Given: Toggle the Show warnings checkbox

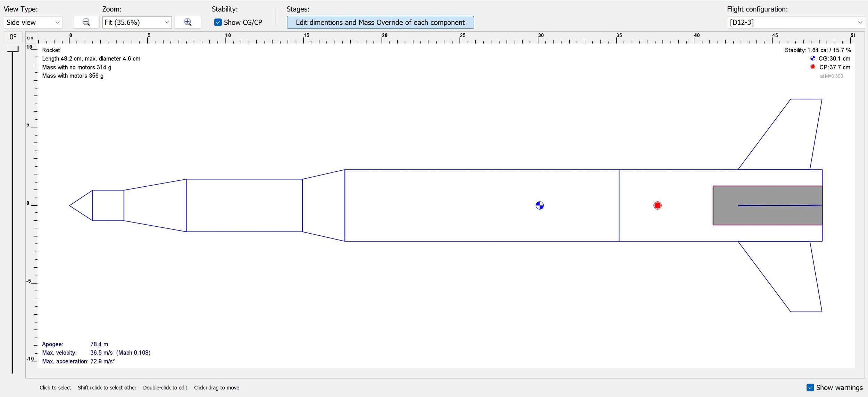Looking at the screenshot, I should coord(810,387).
